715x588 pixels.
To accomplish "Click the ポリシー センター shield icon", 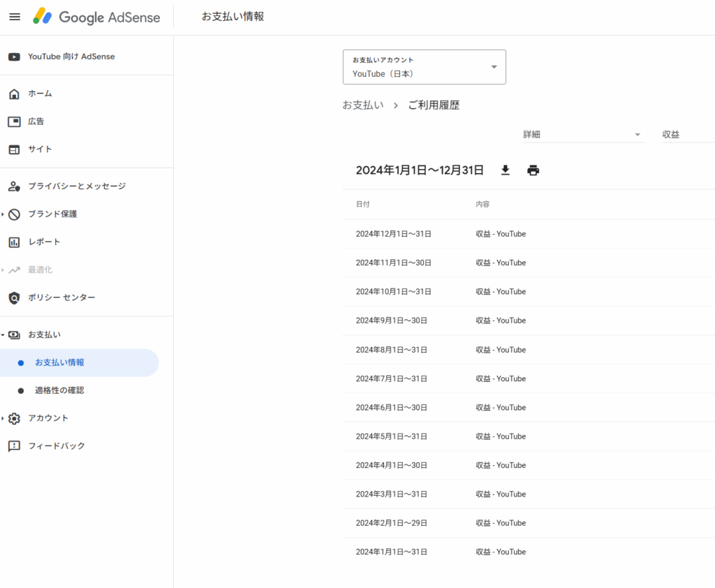I will point(14,298).
